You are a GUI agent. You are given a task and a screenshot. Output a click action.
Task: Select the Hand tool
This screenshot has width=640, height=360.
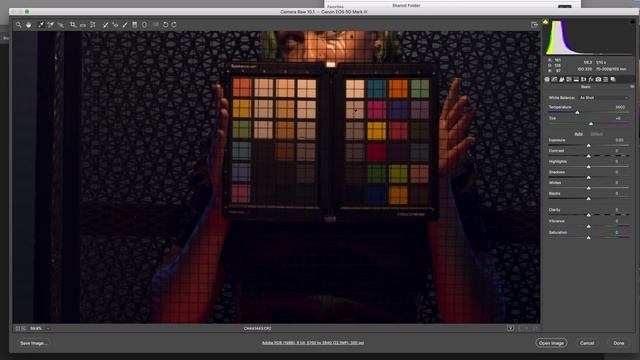click(29, 25)
